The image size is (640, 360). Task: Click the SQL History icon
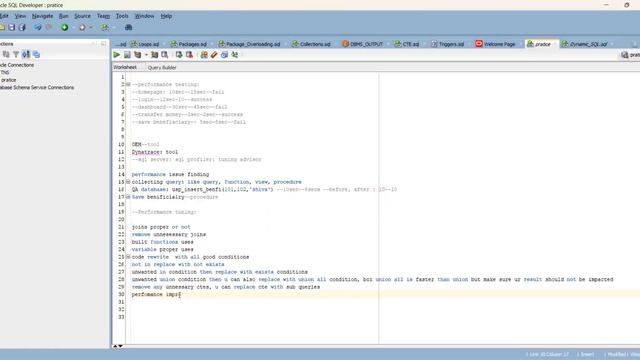224,55
